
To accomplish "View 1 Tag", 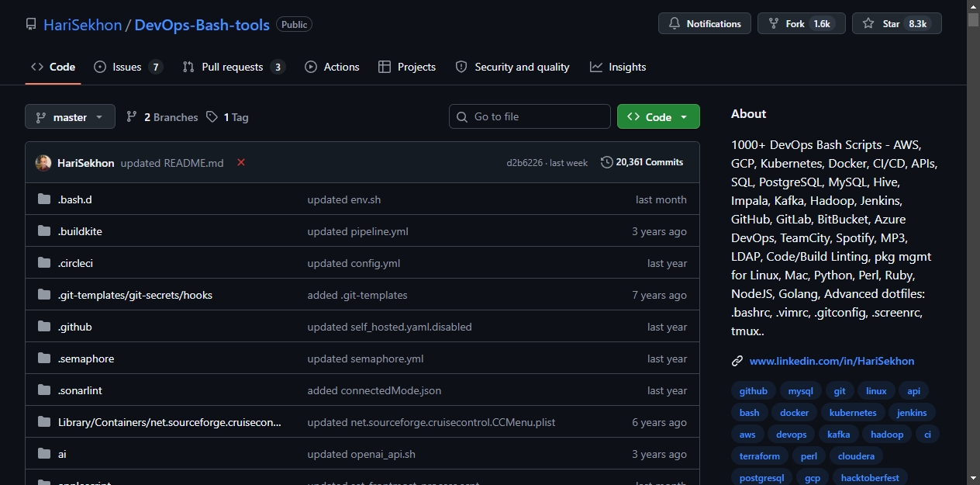I will point(227,117).
